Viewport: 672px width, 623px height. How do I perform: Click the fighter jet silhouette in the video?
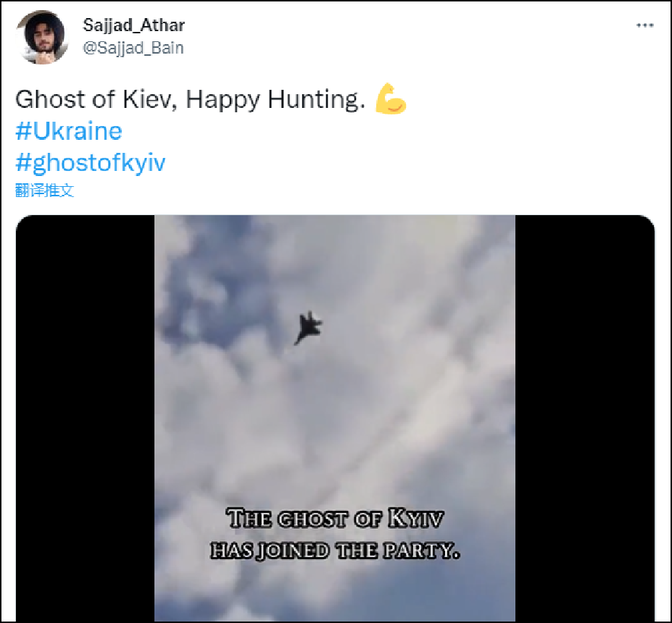(x=308, y=327)
